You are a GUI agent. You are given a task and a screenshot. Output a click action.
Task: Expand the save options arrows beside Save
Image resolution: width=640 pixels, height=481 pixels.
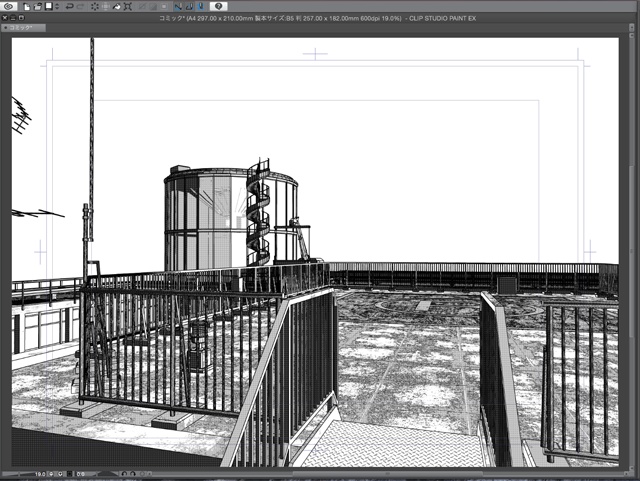(57, 7)
